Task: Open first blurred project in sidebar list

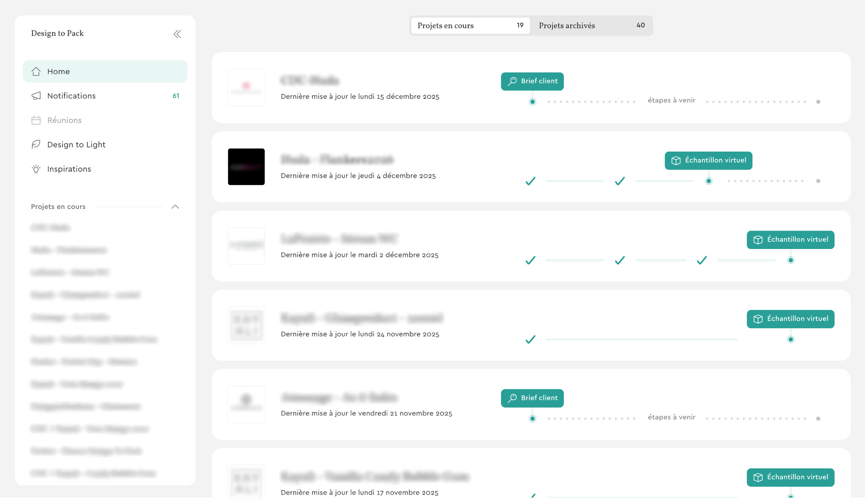Action: 50,228
